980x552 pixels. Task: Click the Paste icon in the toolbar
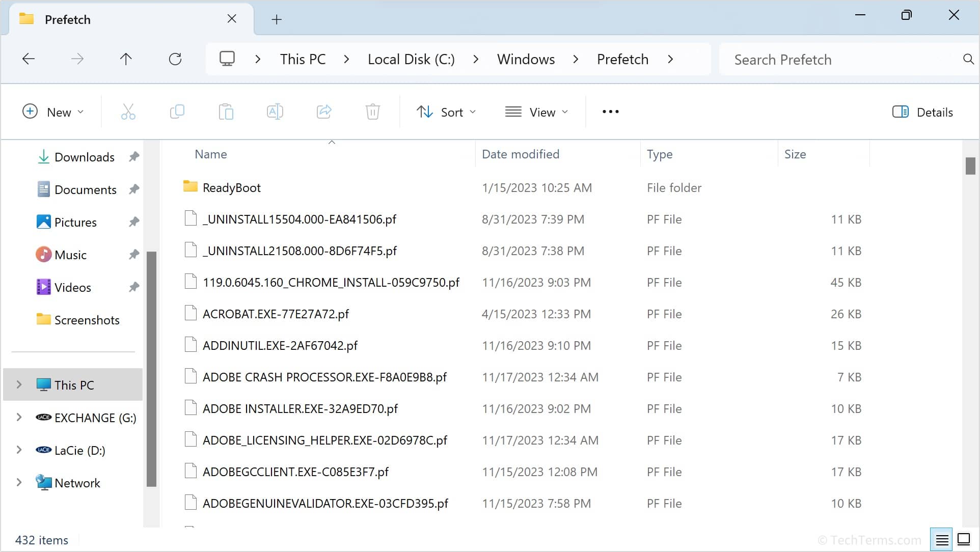click(x=226, y=112)
